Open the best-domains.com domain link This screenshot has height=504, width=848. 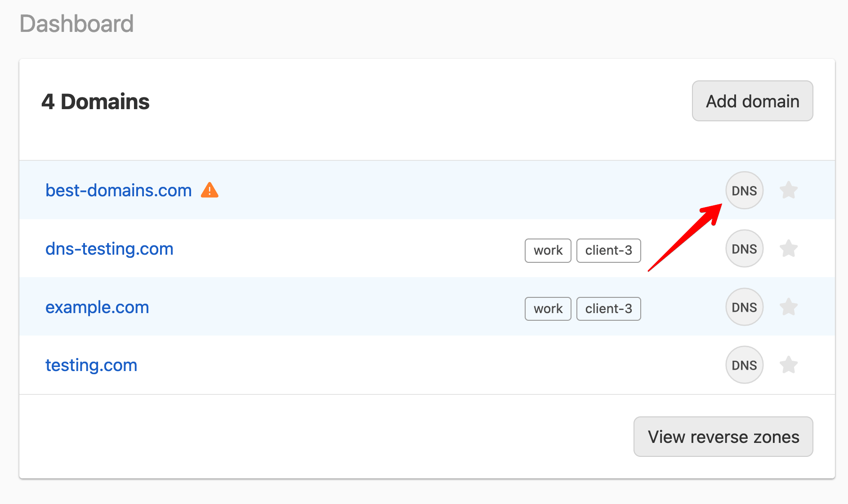pos(119,190)
